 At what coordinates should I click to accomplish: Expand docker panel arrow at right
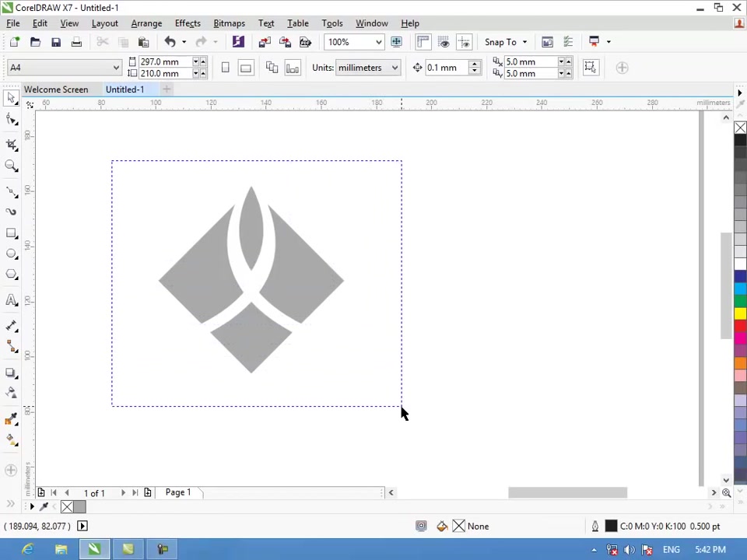[x=740, y=93]
